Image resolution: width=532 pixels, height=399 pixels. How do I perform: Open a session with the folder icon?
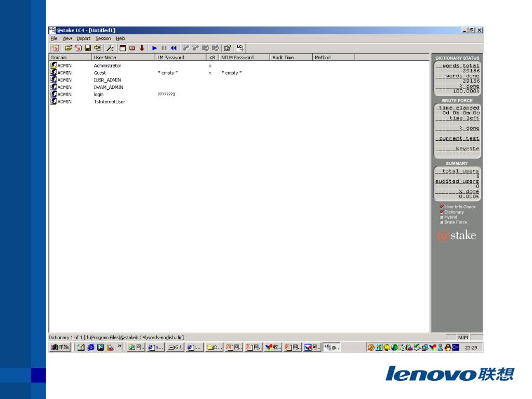(x=68, y=48)
